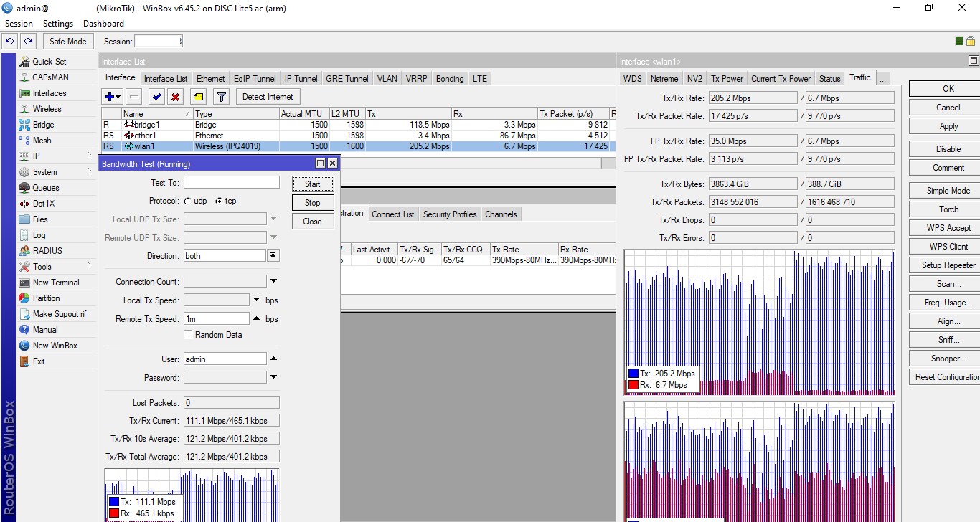
Task: Select the udp protocol radio button
Action: click(187, 201)
